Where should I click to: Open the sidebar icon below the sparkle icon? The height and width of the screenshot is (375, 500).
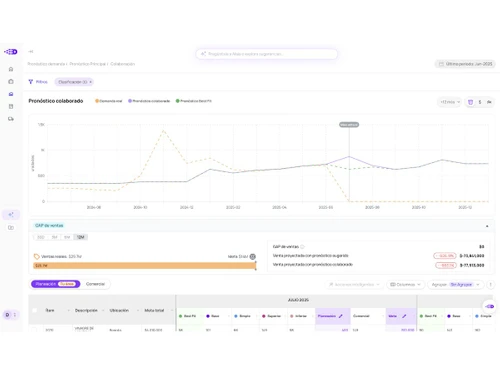click(11, 228)
